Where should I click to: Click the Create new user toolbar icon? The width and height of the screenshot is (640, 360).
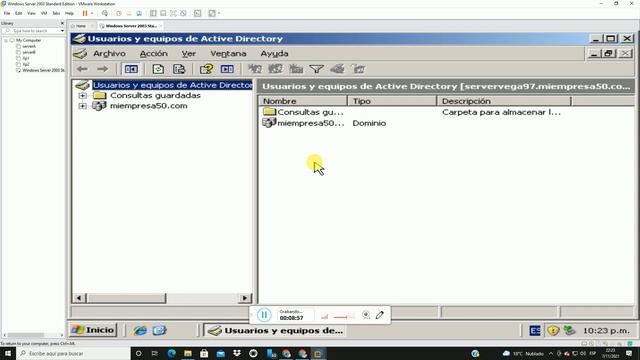255,69
